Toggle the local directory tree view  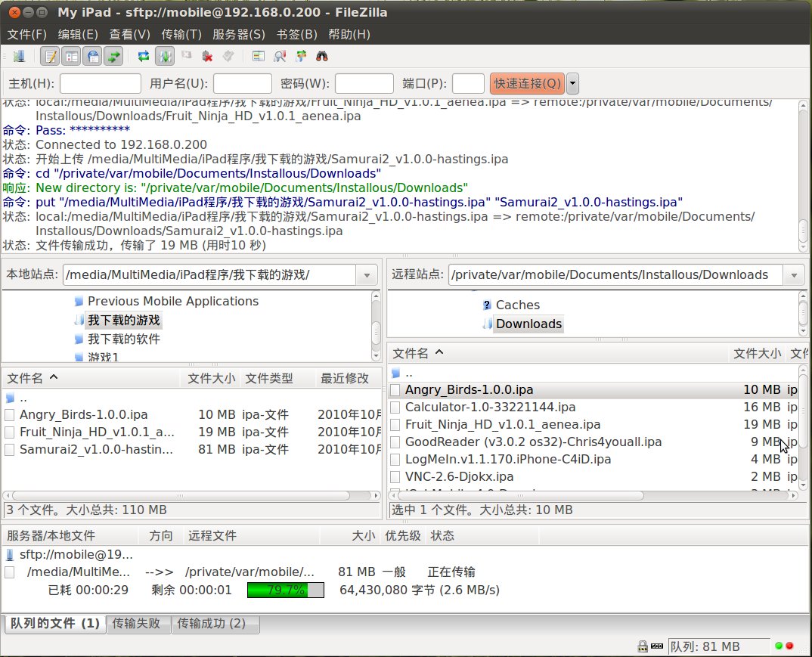[x=73, y=56]
